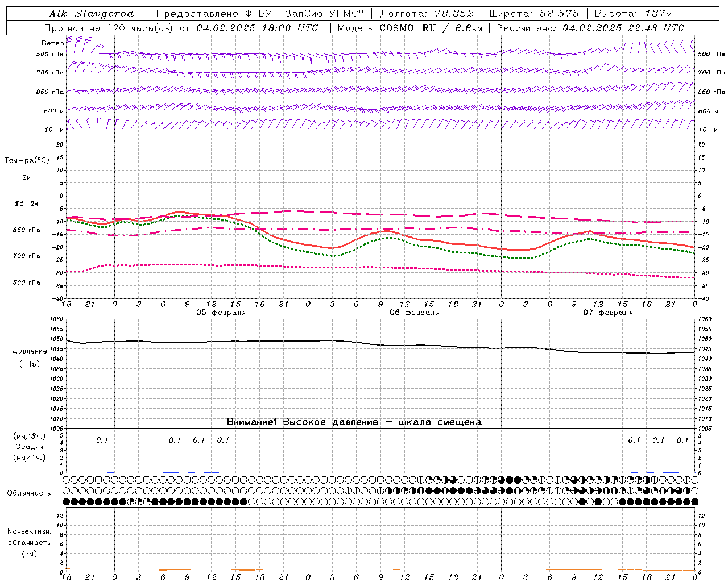Click the Ветер section label
Viewport: 728px width, 582px height.
(52, 43)
